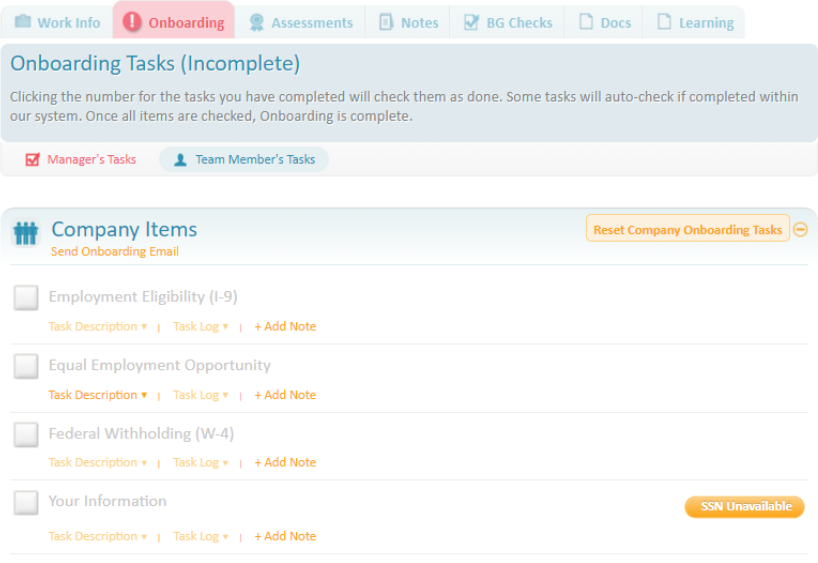Click the Company Items people icon
The width and height of the screenshot is (818, 563).
(25, 234)
